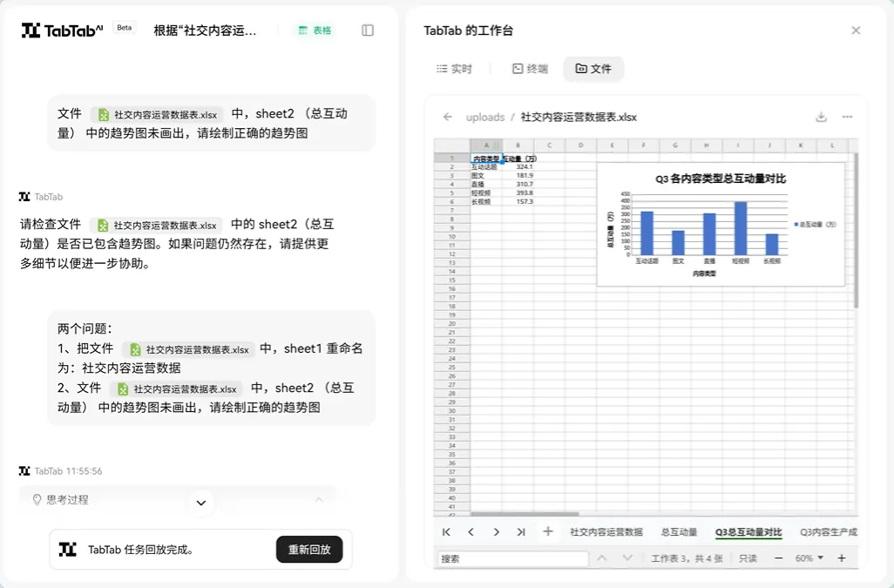Open xlsx file chip in item 1 of second message
Screen dimensions: 894x588
tap(189, 349)
